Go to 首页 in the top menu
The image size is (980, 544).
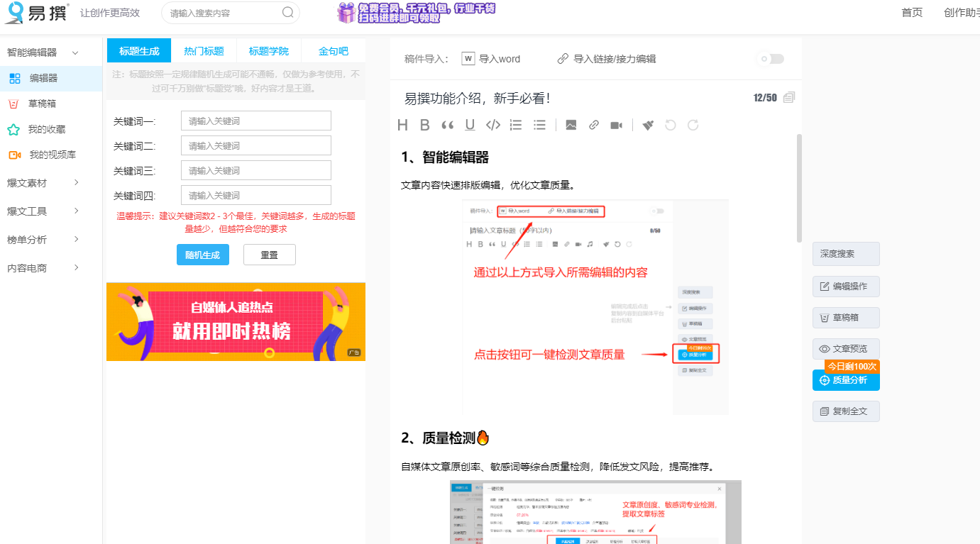pyautogui.click(x=912, y=12)
